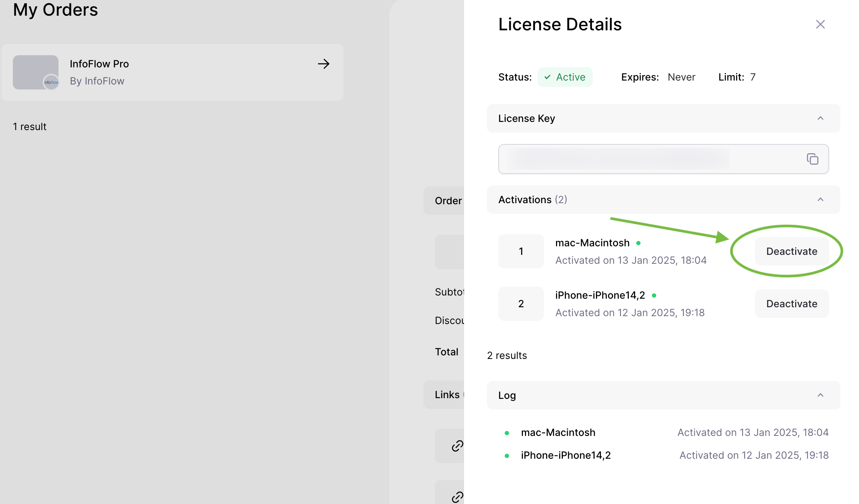Select activation number 1 tile

(521, 251)
